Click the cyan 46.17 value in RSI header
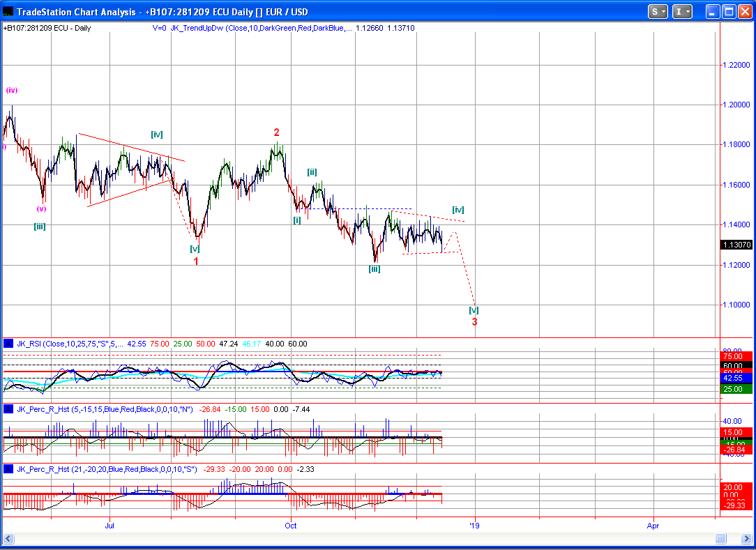Image resolution: width=756 pixels, height=550 pixels. point(252,344)
